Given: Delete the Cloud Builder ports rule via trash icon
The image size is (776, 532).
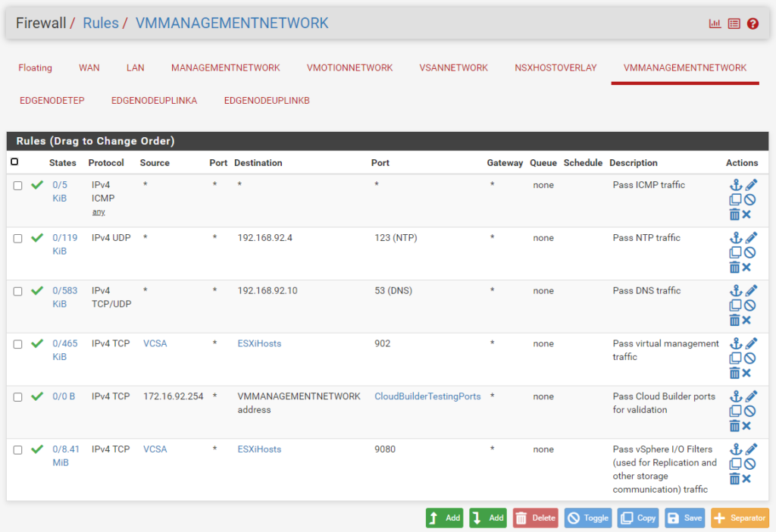Looking at the screenshot, I should [x=734, y=426].
